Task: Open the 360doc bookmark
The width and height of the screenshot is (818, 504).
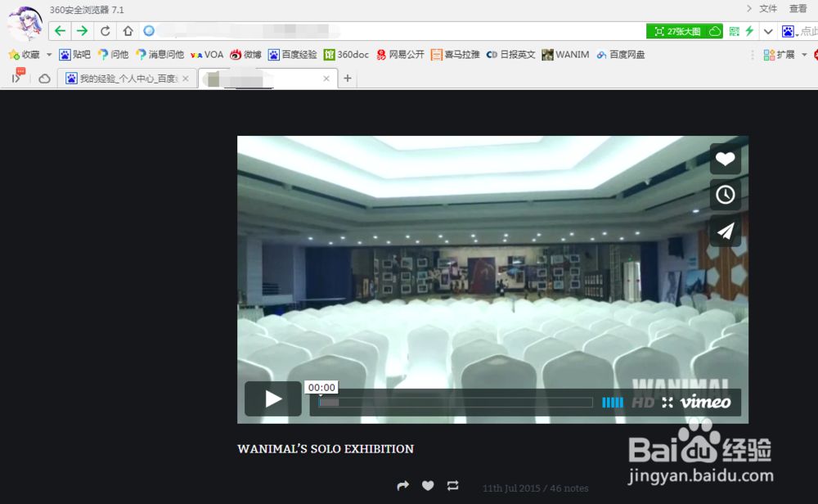Action: click(x=346, y=55)
